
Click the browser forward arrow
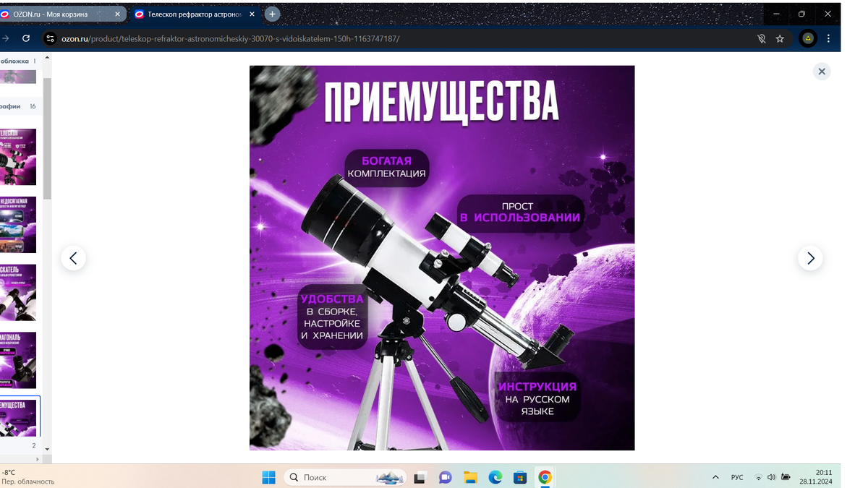pyautogui.click(x=5, y=38)
